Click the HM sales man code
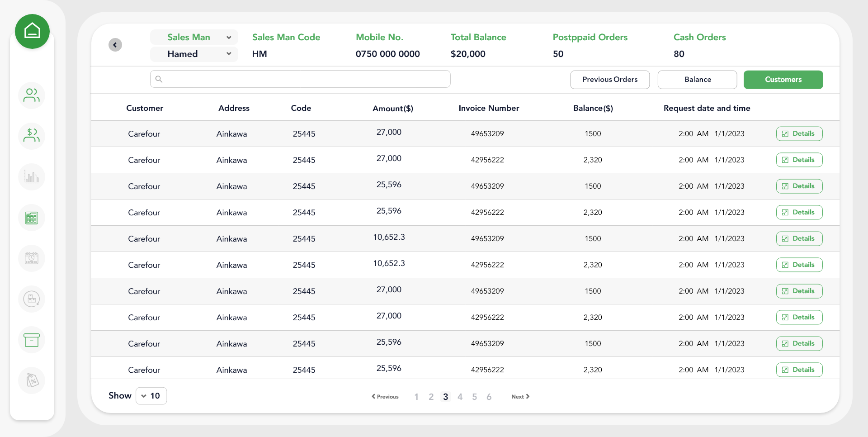Viewport: 868px width, 437px height. [x=259, y=54]
